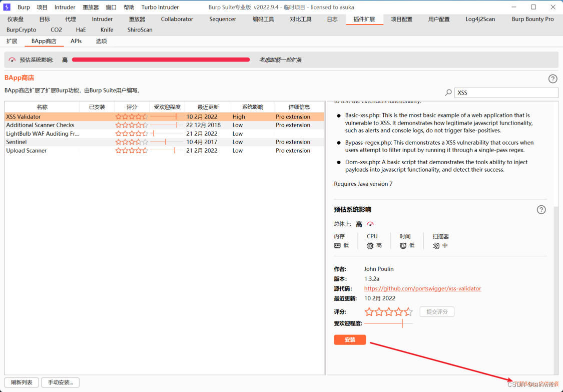Viewport: 563px width, 392px height.
Task: Open the Burp menu
Action: click(x=24, y=7)
